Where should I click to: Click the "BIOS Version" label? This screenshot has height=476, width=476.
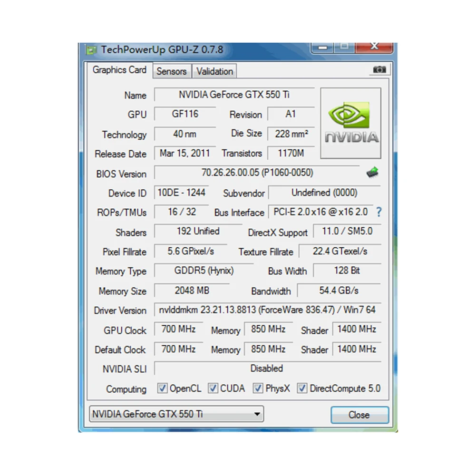point(121,174)
